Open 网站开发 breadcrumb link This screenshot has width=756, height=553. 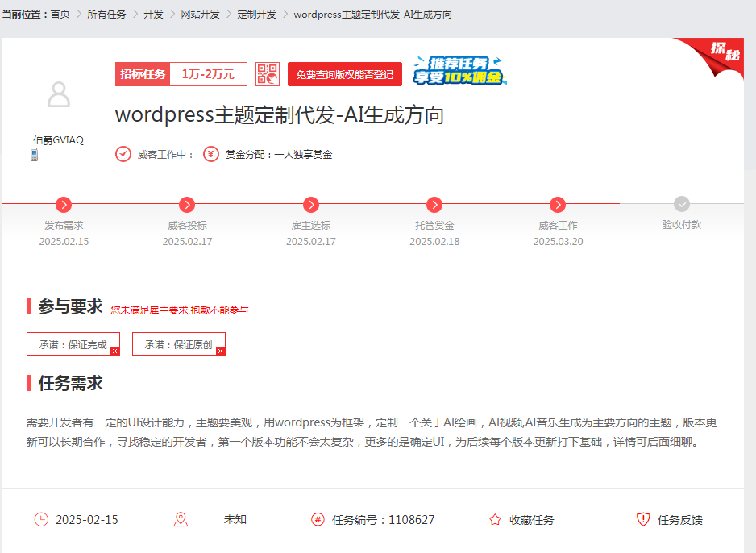(x=200, y=15)
